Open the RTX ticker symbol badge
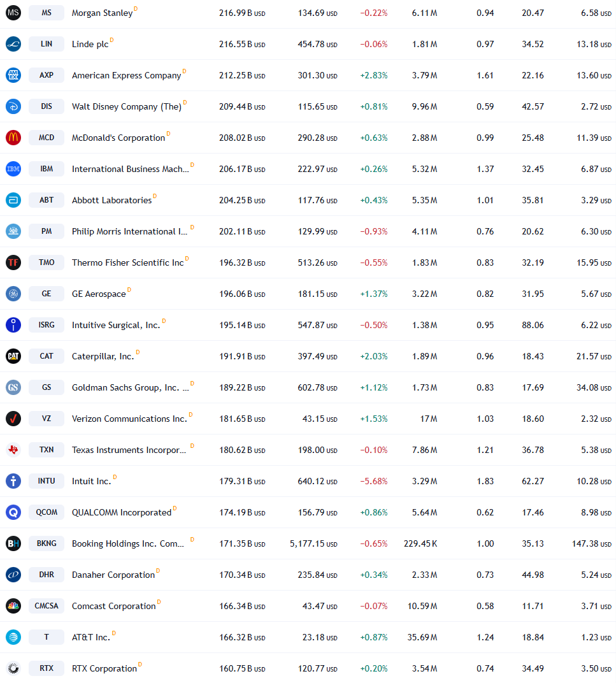 click(47, 668)
